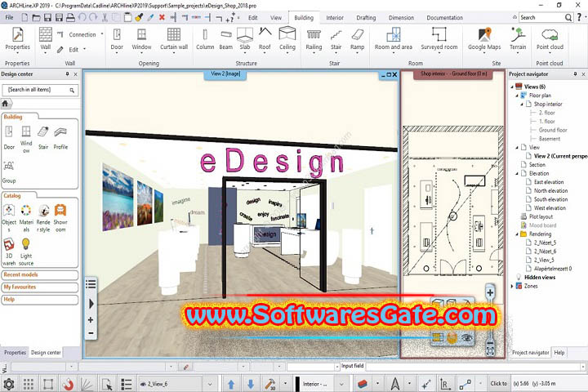Open the Render style catalog
The width and height of the screenshot is (588, 392).
point(43,218)
